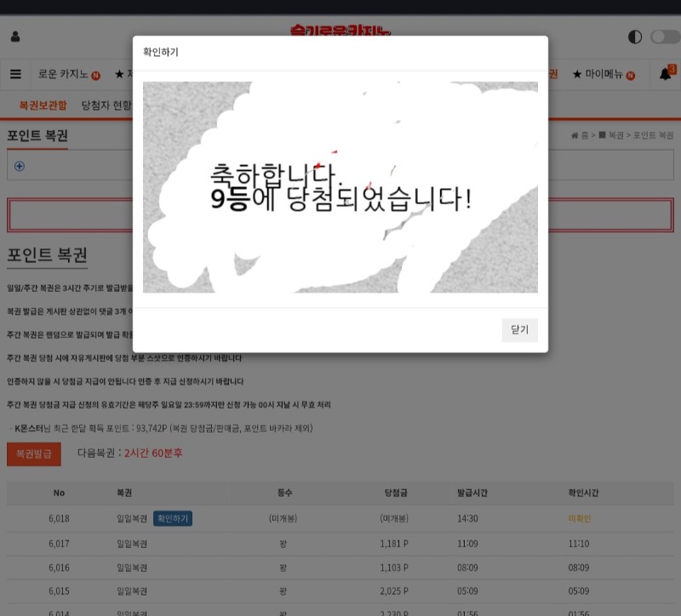Viewport: 681px width, 616px height.
Task: Open the notification bell icon
Action: pyautogui.click(x=666, y=74)
